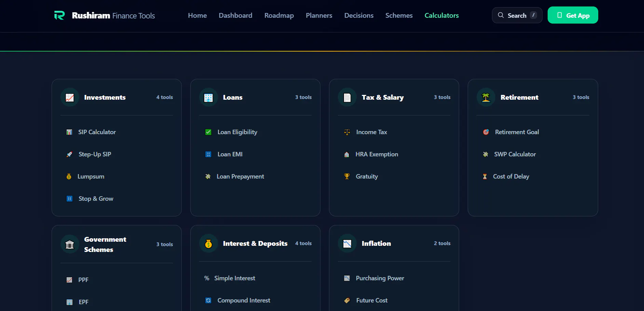Click the Government Schemes bank icon
644x311 pixels.
tap(70, 244)
